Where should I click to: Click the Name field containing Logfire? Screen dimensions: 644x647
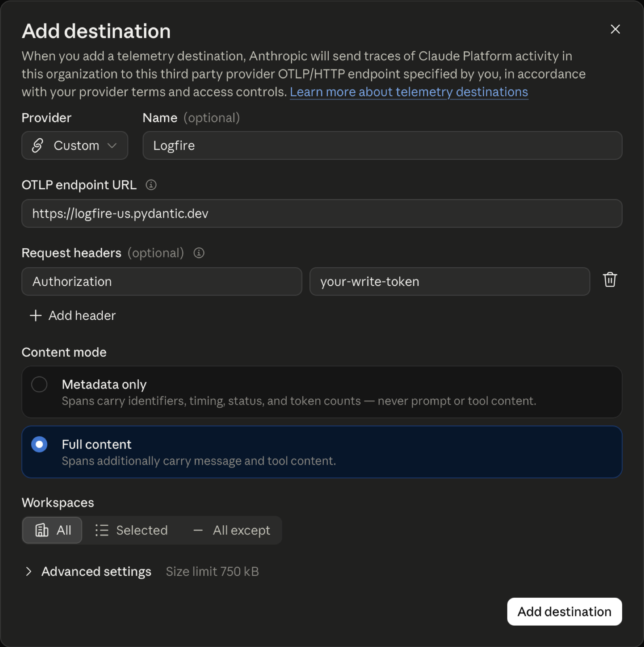pos(382,145)
